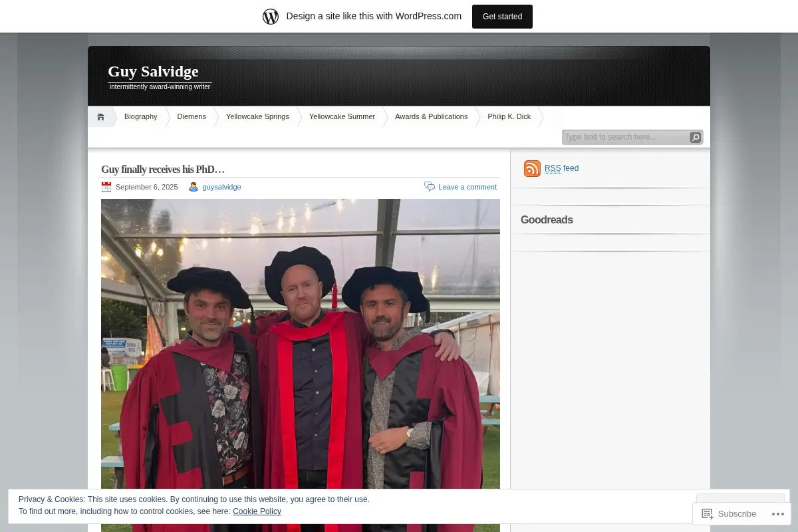Open Awards & Publications page
The image size is (798, 532).
click(431, 117)
